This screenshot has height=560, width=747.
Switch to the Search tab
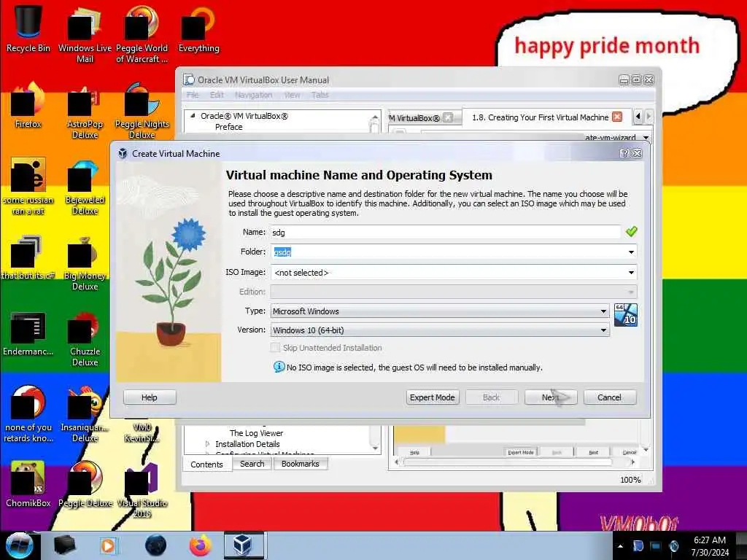[x=252, y=464]
